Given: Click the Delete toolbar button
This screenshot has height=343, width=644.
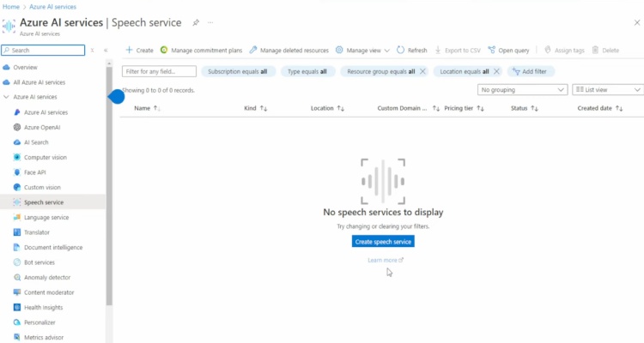Looking at the screenshot, I should coord(605,50).
